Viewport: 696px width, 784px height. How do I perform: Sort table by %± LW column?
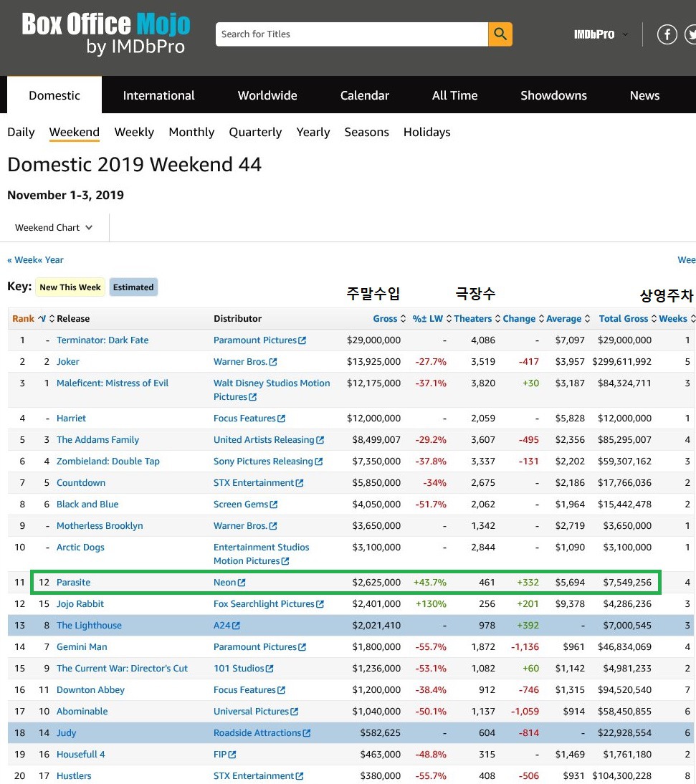point(432,318)
